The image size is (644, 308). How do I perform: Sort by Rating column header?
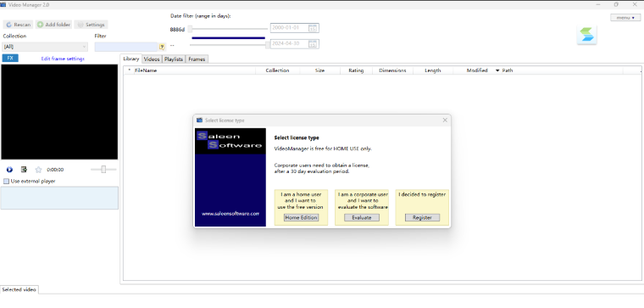(356, 70)
